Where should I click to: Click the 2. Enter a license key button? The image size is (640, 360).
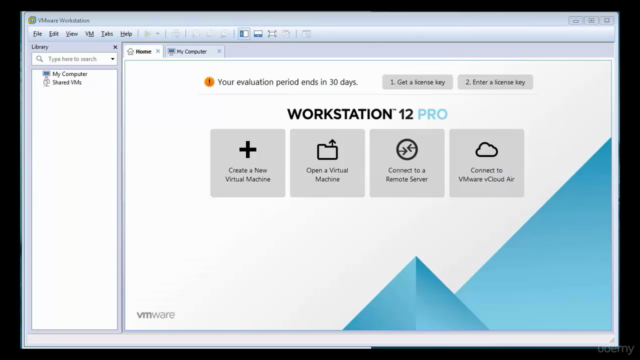click(x=495, y=82)
